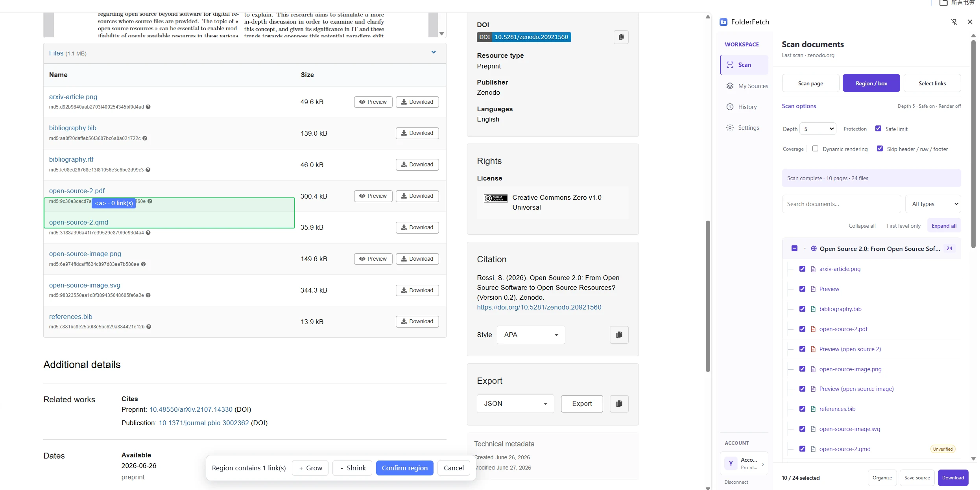980x490 pixels.
Task: Open the citation Style dropdown
Action: click(531, 335)
